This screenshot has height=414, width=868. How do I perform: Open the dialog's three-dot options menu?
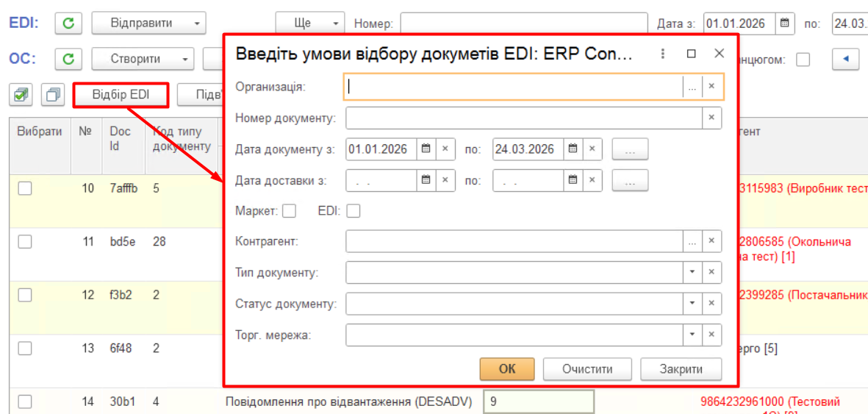[x=662, y=54]
